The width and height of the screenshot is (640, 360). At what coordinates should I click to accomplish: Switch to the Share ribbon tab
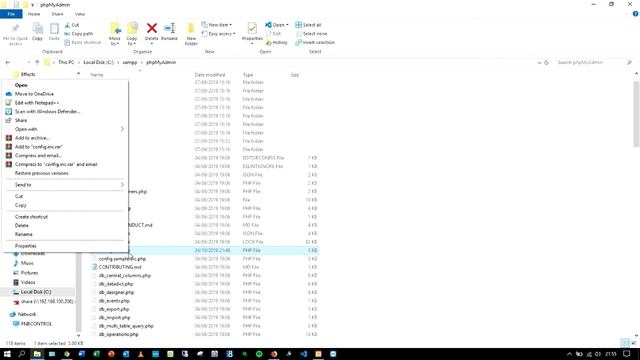click(x=57, y=14)
